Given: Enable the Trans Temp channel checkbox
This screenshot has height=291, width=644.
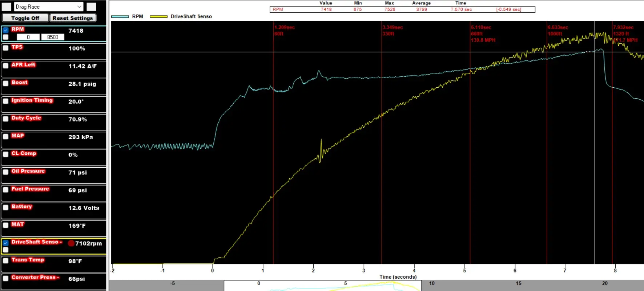Looking at the screenshot, I should tap(6, 261).
